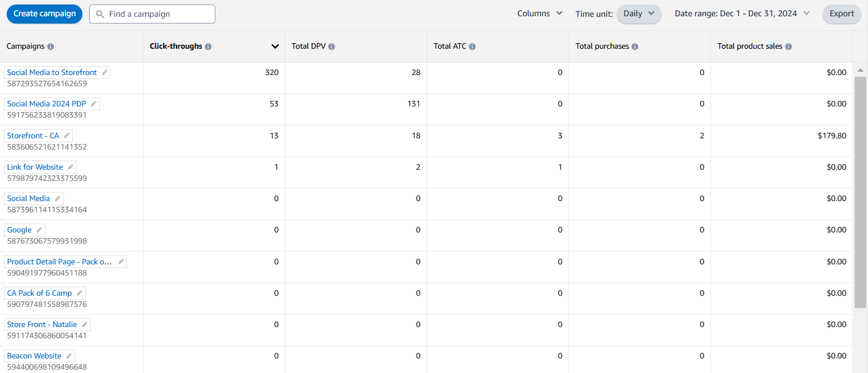Show info tooltip for Click-throughs column
The height and width of the screenshot is (373, 868).
point(208,46)
